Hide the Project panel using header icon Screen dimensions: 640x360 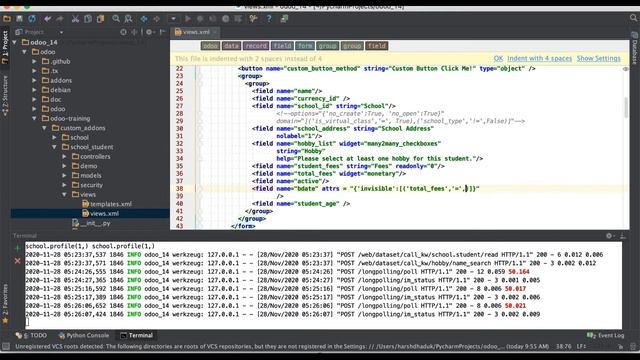click(162, 32)
